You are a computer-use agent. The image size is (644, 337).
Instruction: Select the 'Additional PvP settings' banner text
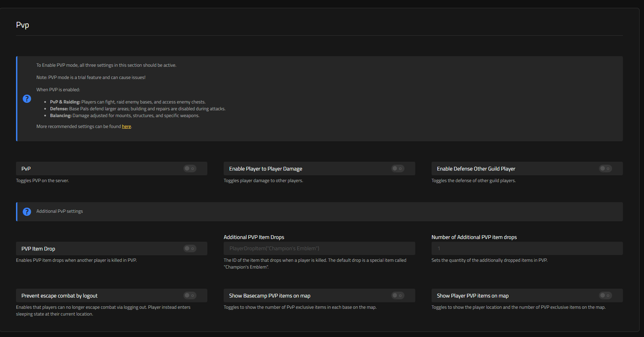(60, 211)
